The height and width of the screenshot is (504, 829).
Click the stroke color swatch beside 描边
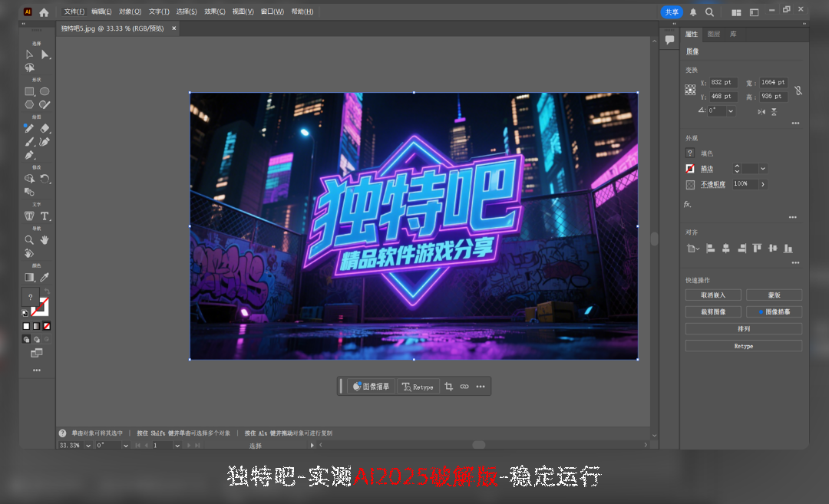pos(690,168)
